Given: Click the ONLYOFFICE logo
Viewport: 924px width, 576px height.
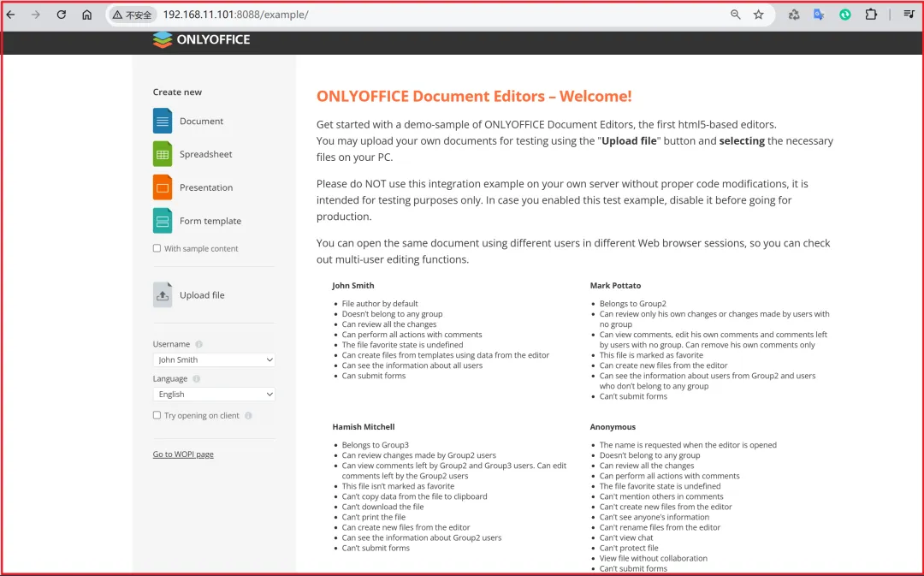Looking at the screenshot, I should [x=201, y=39].
